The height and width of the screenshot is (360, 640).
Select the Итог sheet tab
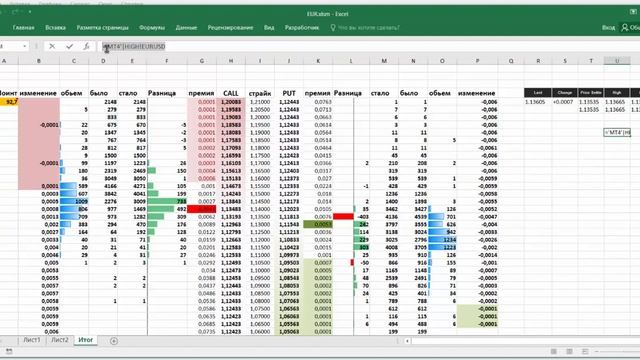[86, 340]
